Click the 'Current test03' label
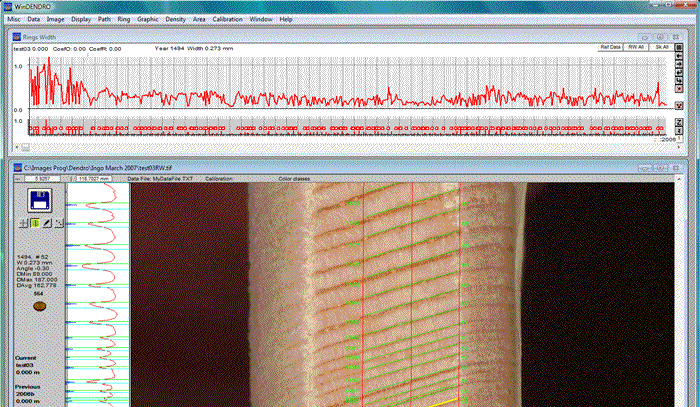 pos(25,361)
